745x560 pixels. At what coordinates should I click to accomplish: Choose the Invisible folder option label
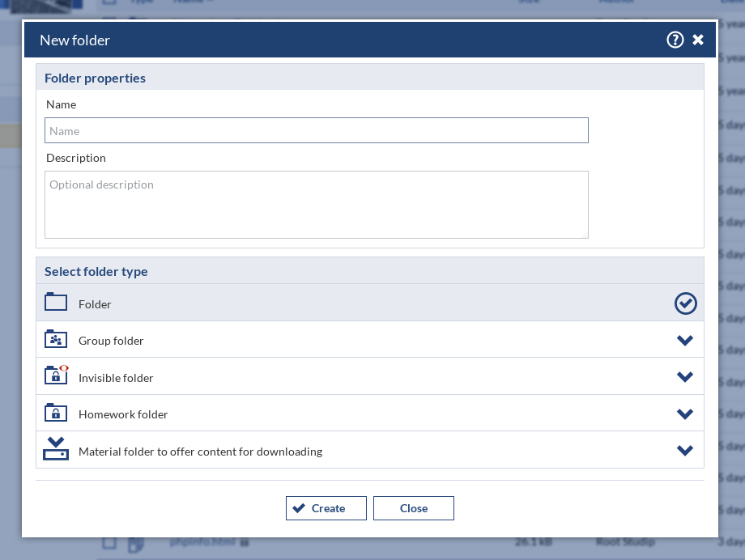tap(116, 378)
